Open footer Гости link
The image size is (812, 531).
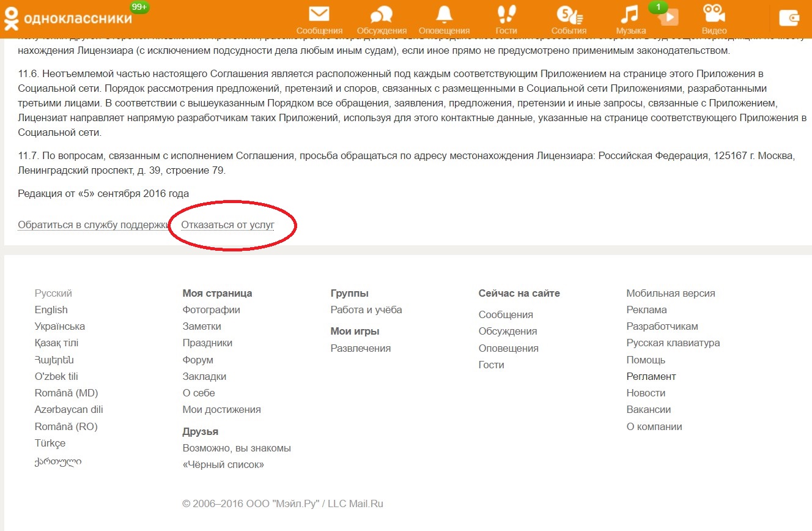click(491, 365)
